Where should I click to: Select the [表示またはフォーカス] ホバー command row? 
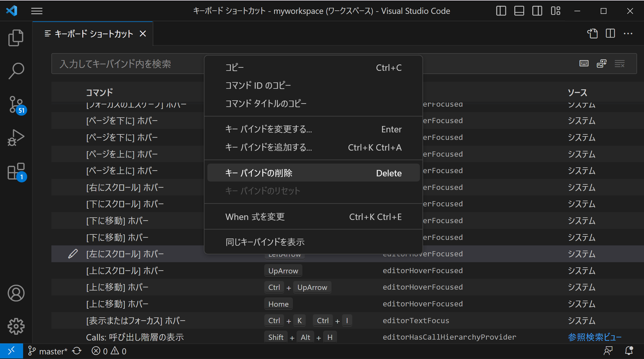pos(348,321)
